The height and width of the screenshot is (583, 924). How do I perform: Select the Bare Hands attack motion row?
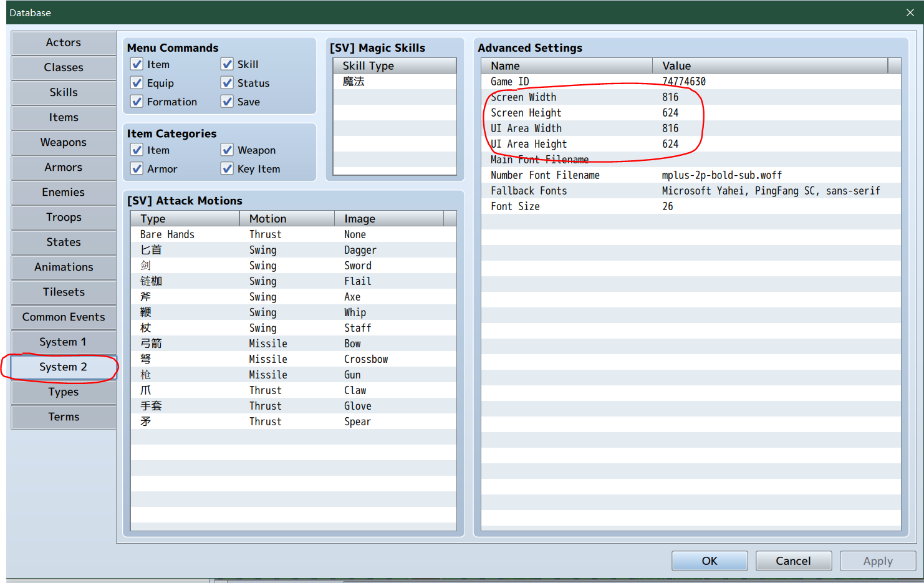coord(294,234)
